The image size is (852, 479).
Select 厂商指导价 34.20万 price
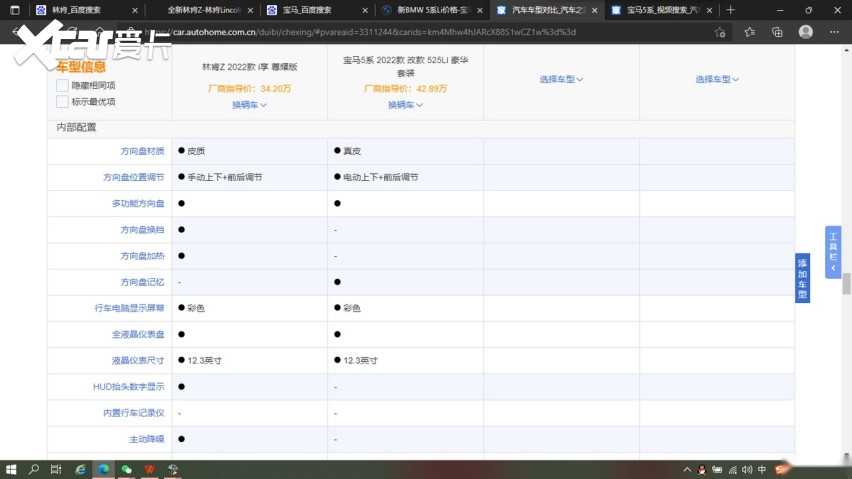point(249,89)
